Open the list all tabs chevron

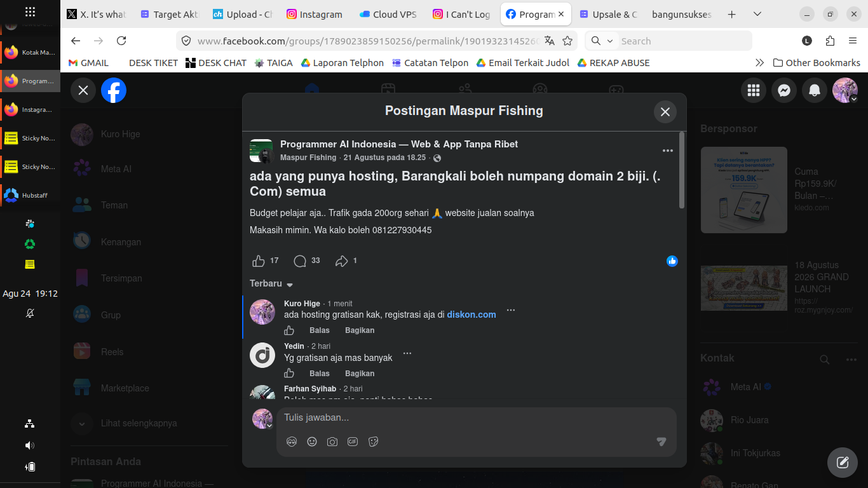click(x=757, y=14)
